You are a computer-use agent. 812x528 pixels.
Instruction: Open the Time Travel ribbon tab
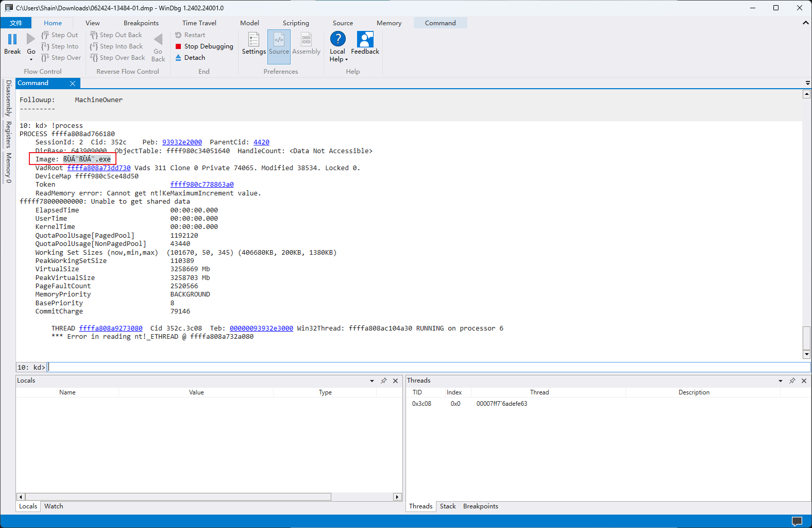point(199,23)
